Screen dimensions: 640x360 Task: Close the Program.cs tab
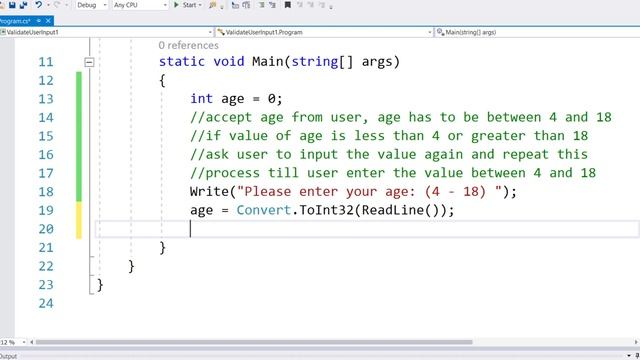48,20
